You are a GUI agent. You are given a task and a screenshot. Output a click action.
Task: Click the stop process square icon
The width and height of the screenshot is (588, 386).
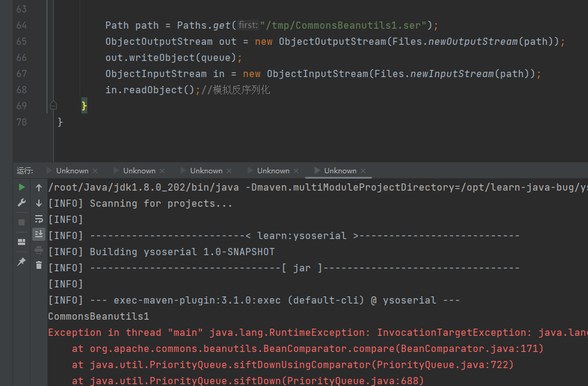(x=22, y=222)
